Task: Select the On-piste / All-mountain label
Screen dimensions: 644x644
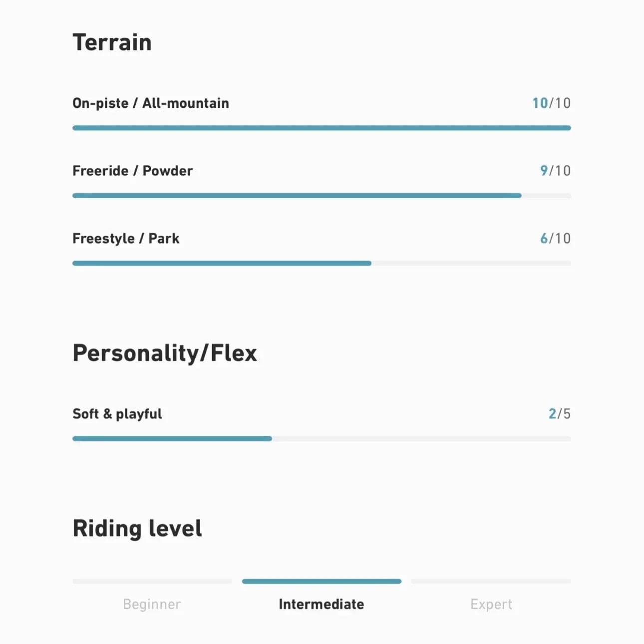Action: (x=151, y=103)
